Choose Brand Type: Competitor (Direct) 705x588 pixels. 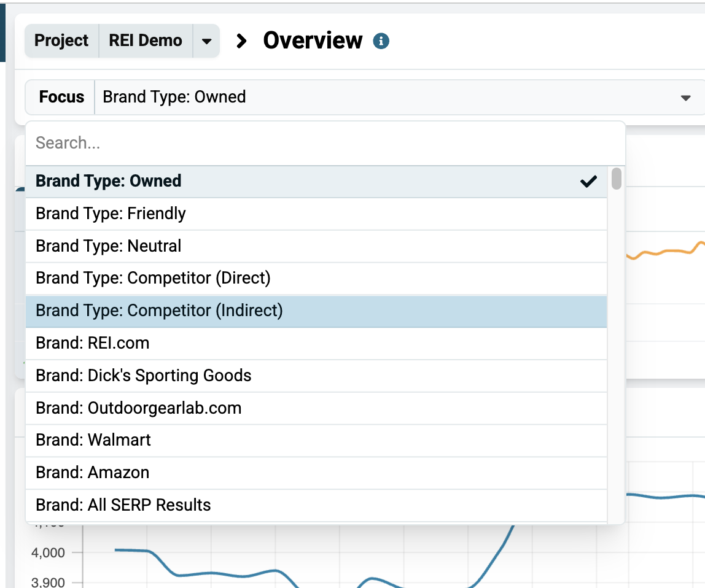(316, 278)
